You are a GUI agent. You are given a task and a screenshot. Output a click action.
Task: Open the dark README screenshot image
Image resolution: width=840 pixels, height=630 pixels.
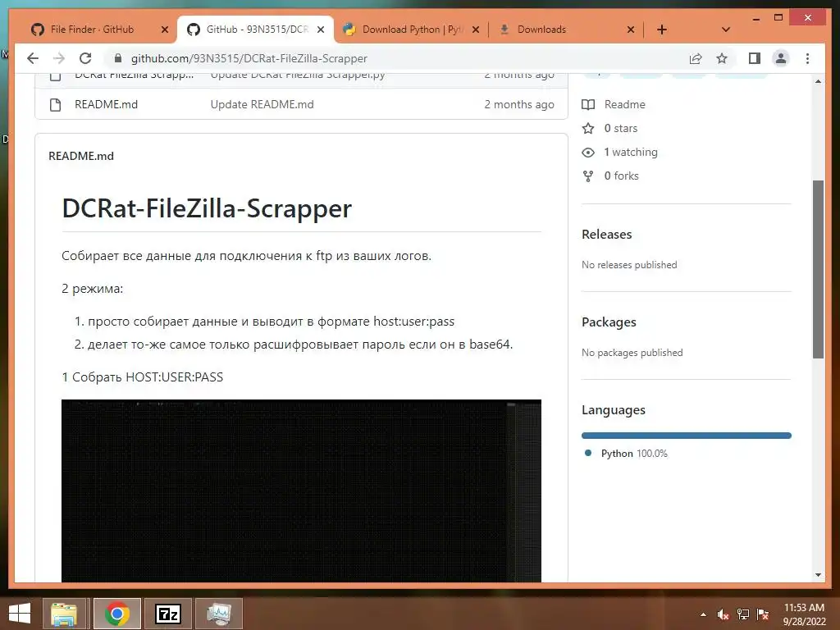(301, 491)
